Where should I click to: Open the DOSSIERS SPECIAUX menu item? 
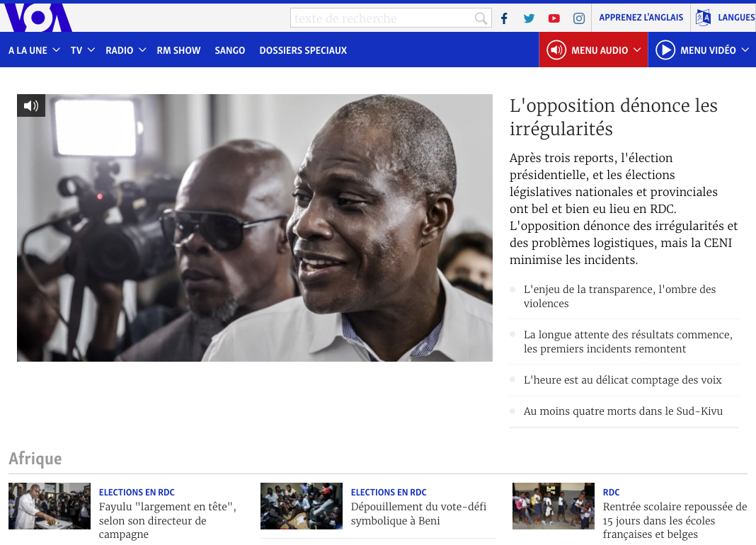[x=303, y=50]
